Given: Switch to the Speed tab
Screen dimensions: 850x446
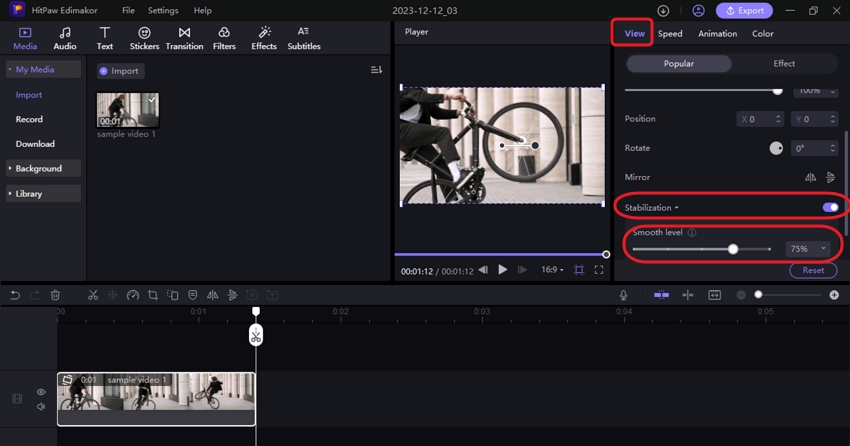Looking at the screenshot, I should pos(670,34).
